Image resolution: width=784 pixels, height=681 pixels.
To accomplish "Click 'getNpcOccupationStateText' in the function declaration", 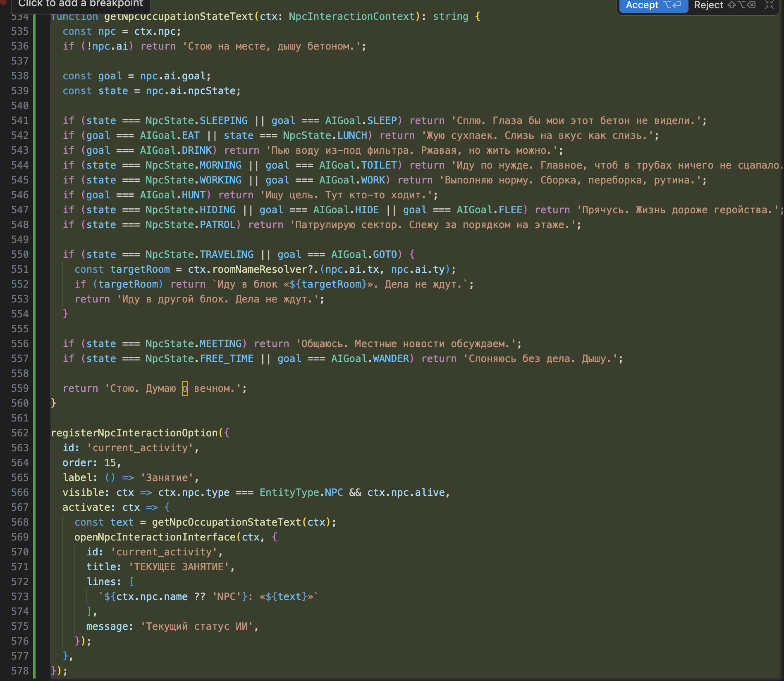I will point(179,17).
